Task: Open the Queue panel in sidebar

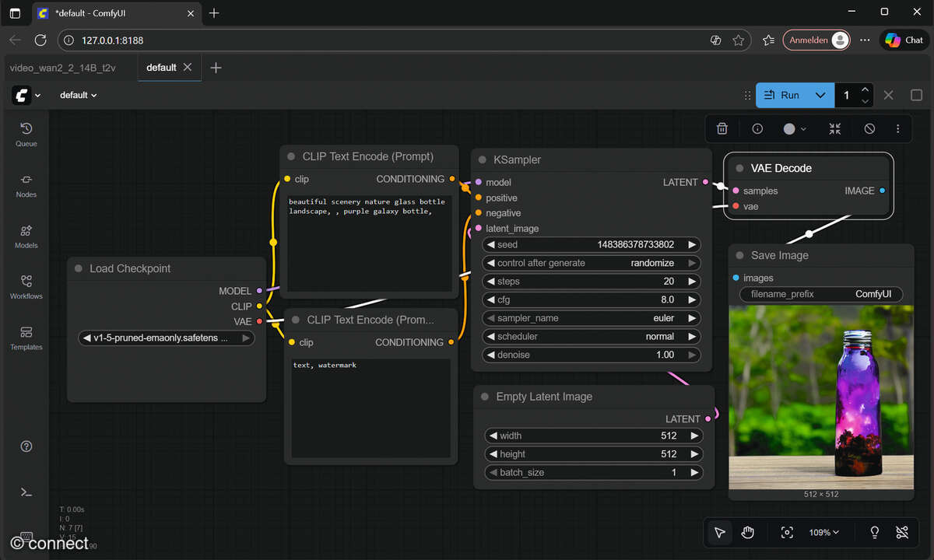Action: [26, 134]
